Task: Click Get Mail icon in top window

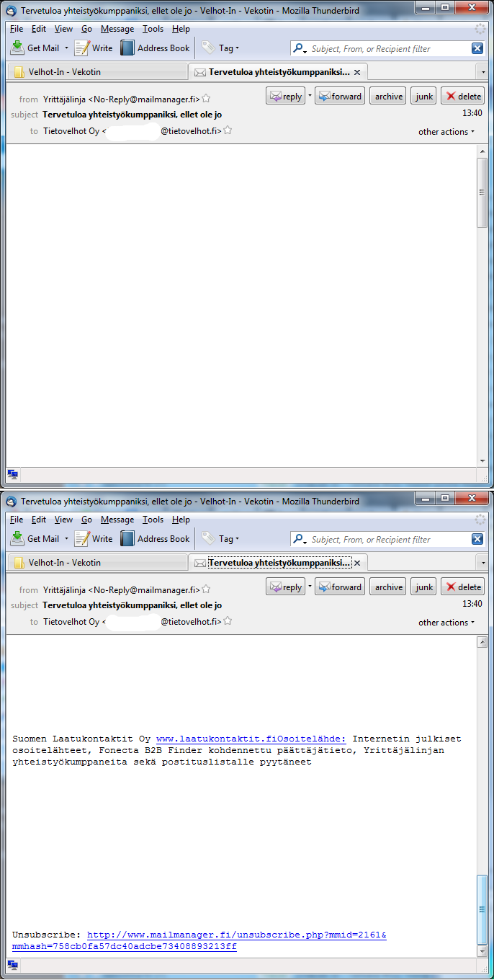Action: [17, 48]
